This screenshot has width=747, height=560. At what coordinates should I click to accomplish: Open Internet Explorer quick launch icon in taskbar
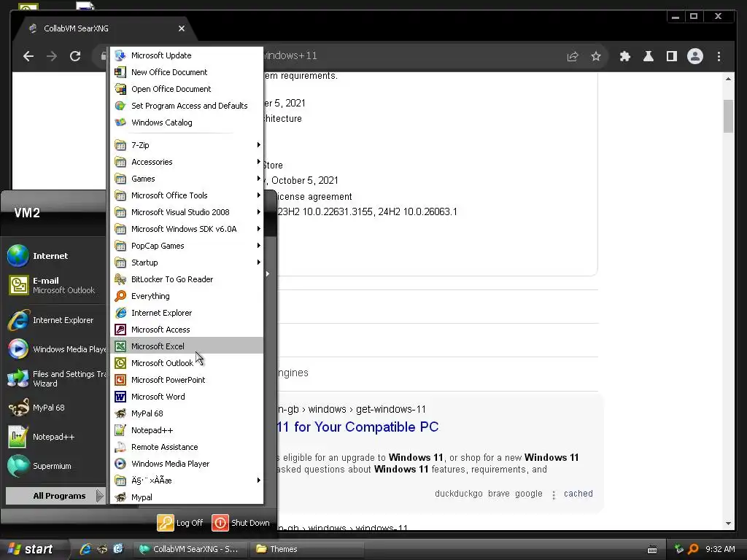pos(85,549)
